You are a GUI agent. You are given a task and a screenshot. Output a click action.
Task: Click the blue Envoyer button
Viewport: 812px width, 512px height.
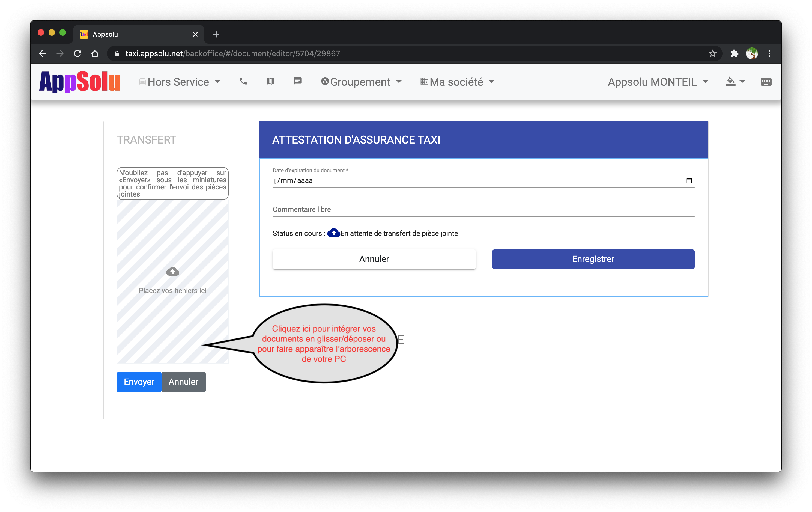[x=139, y=382]
